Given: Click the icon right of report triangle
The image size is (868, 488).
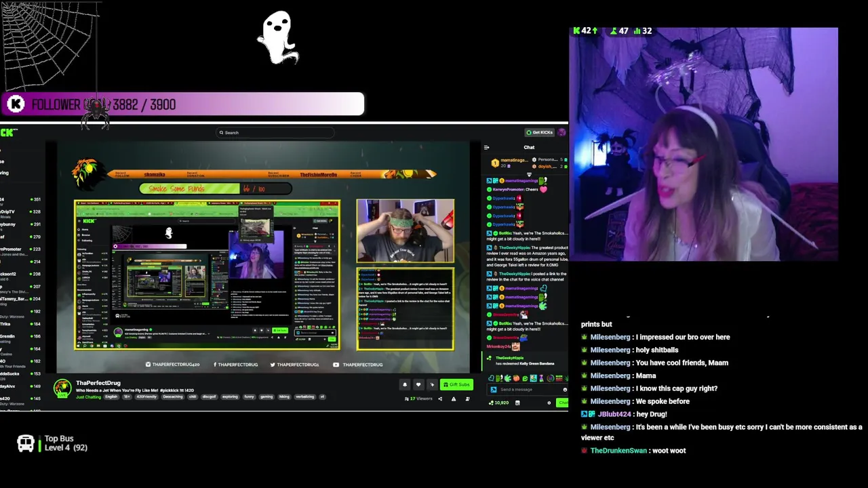Looking at the screenshot, I should 467,399.
